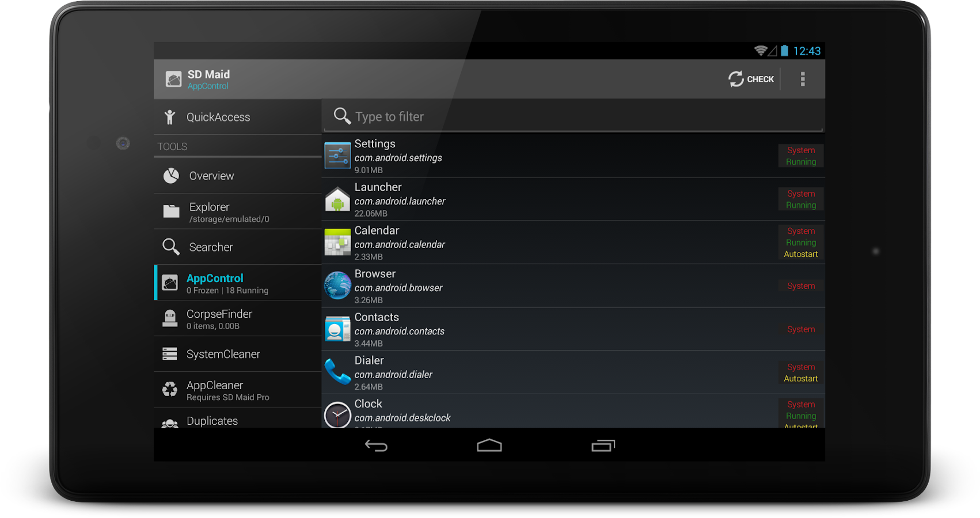Click the Searcher magnifier icon
The height and width of the screenshot is (518, 980).
171,247
